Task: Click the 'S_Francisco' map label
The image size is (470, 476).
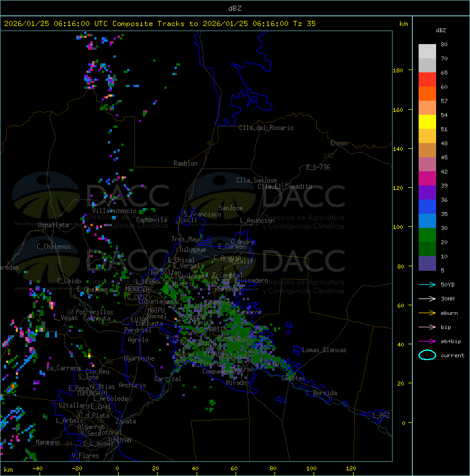Action: 202,214
